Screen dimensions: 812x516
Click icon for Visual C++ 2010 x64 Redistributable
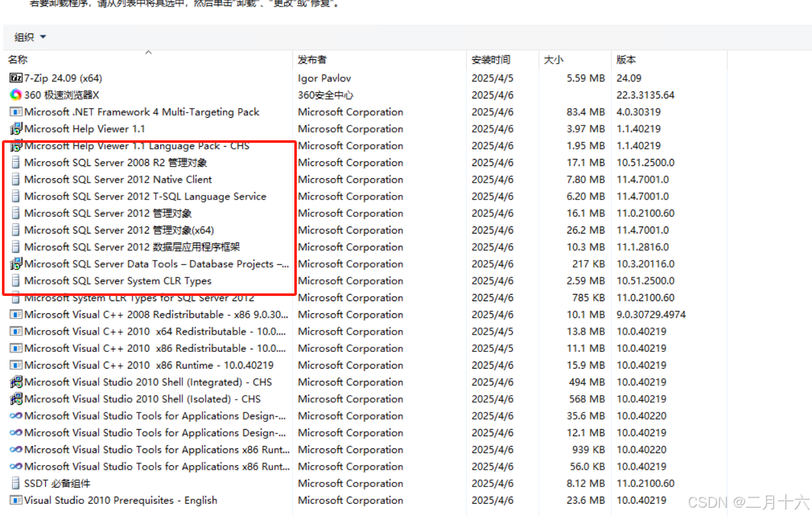point(16,331)
